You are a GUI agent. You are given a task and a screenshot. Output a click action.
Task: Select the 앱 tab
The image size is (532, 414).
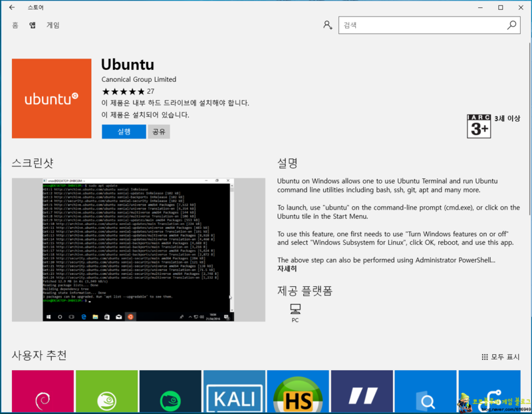click(32, 25)
